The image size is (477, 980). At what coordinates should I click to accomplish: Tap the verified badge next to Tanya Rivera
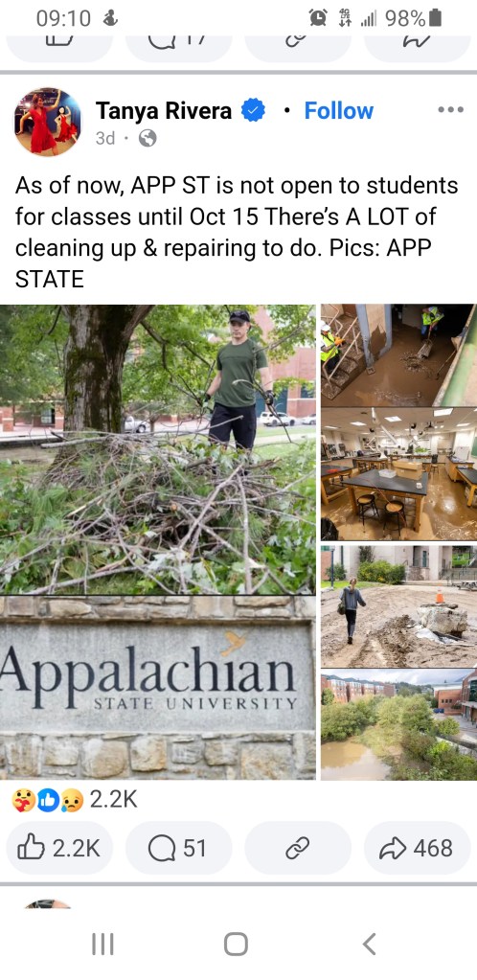(x=253, y=111)
